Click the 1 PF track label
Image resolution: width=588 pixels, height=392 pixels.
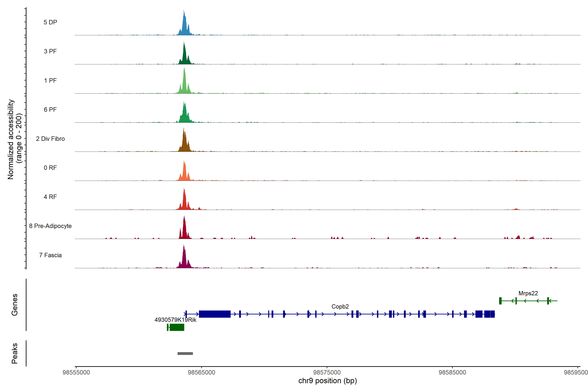tap(50, 81)
